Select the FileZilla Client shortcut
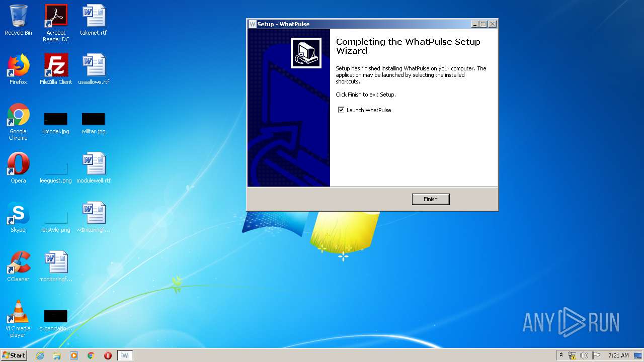 pos(56,69)
